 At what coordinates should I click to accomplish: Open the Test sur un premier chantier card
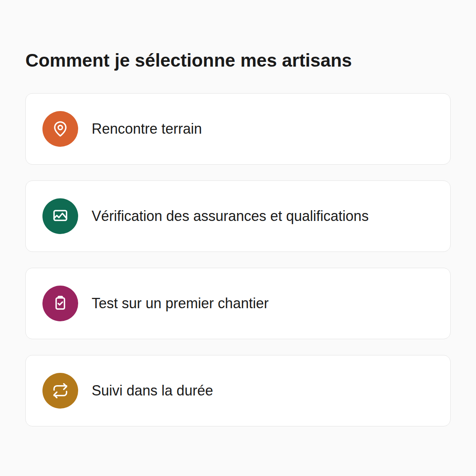[238, 303]
